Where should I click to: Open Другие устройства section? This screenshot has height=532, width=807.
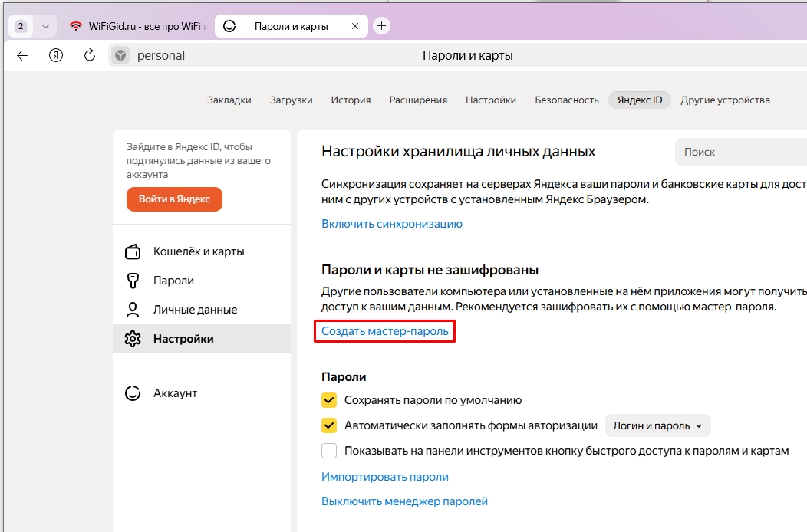point(725,100)
